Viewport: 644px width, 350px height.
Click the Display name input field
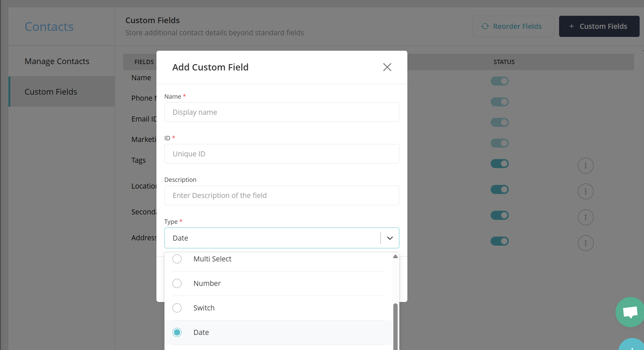coord(282,112)
